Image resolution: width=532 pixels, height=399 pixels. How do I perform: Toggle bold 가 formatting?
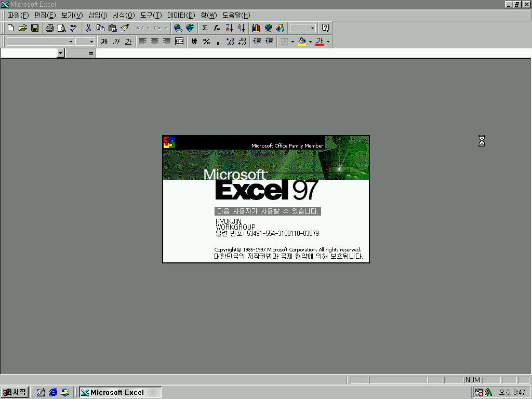(x=104, y=42)
